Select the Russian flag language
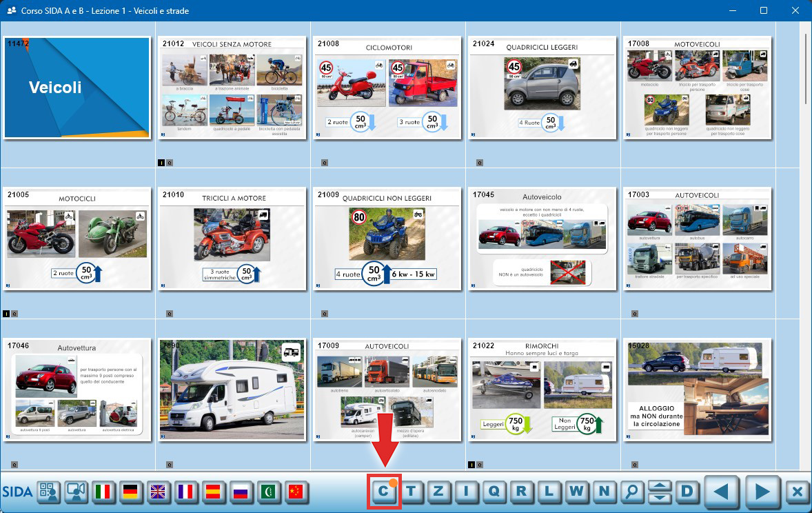 241,492
